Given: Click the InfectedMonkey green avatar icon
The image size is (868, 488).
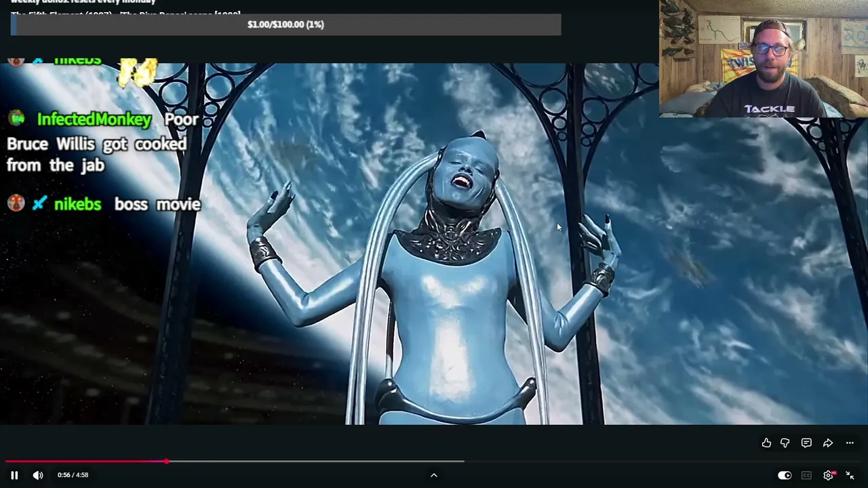Looking at the screenshot, I should (16, 119).
